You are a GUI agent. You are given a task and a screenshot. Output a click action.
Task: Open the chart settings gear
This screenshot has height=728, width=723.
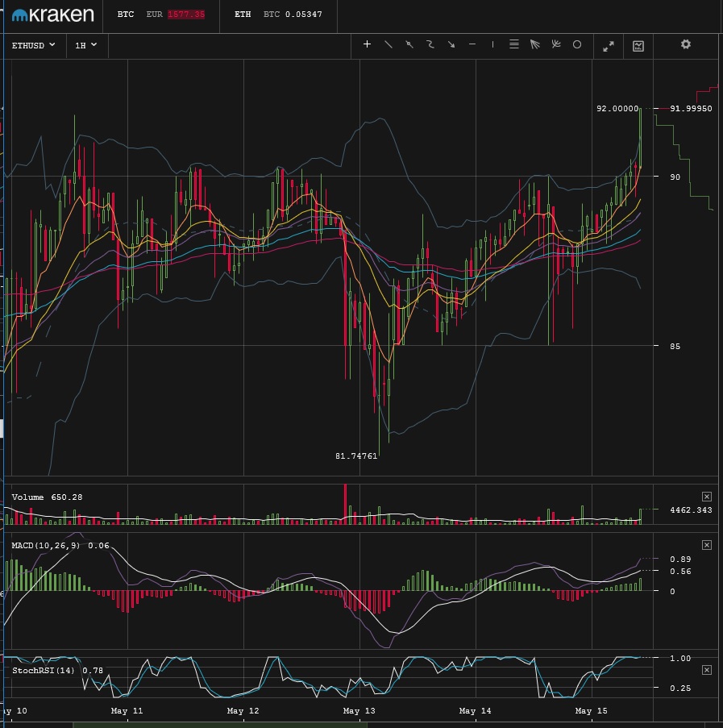(x=685, y=45)
